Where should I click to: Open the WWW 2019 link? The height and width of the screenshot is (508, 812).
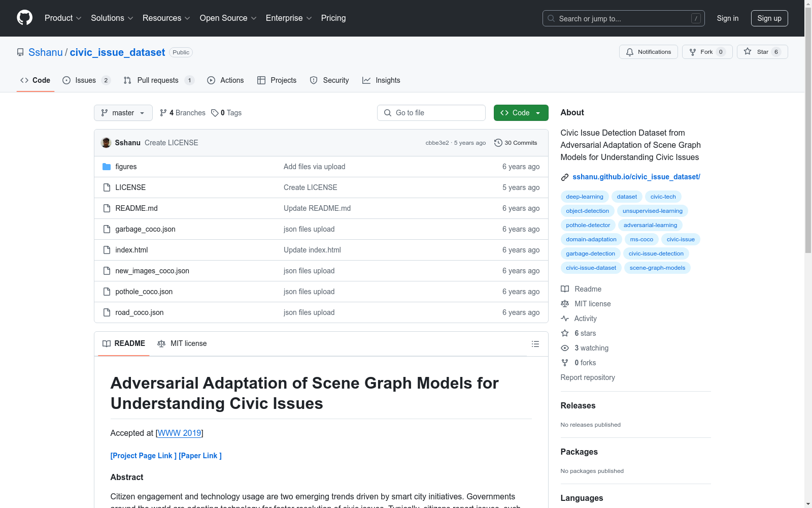click(180, 433)
